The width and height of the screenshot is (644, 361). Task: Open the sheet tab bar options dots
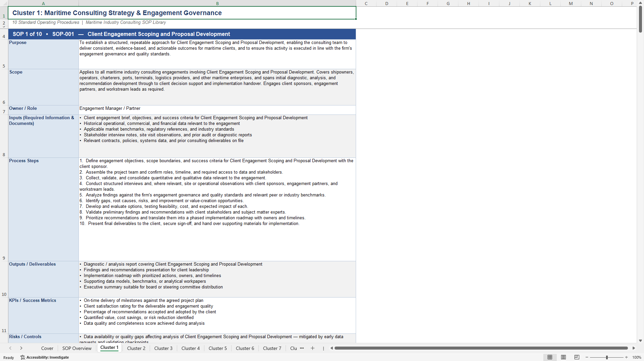pos(324,348)
